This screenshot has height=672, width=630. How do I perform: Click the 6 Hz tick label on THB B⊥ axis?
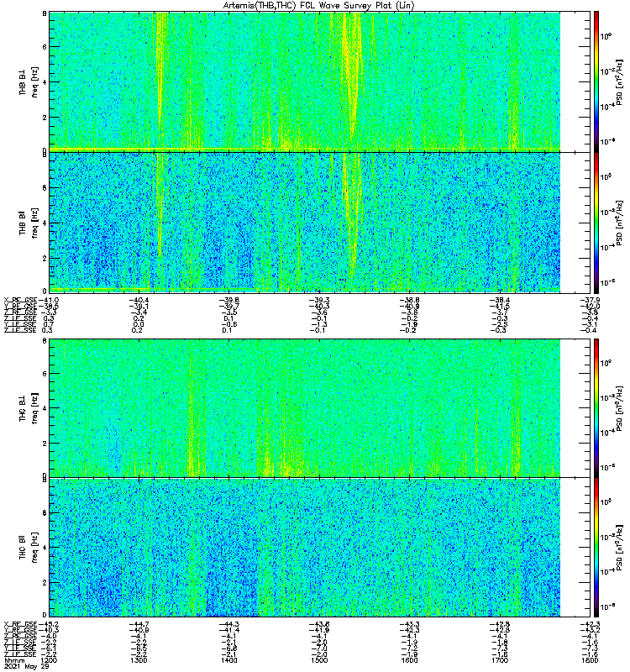pos(45,47)
